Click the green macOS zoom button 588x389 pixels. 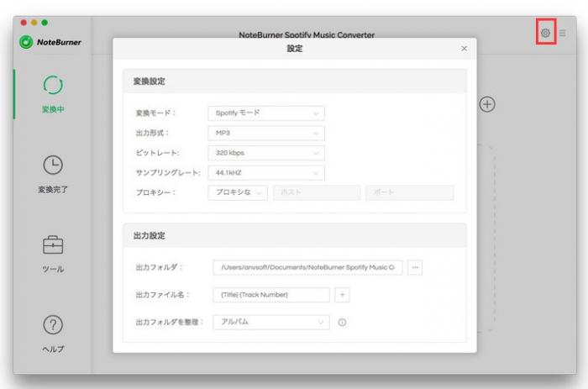point(45,23)
